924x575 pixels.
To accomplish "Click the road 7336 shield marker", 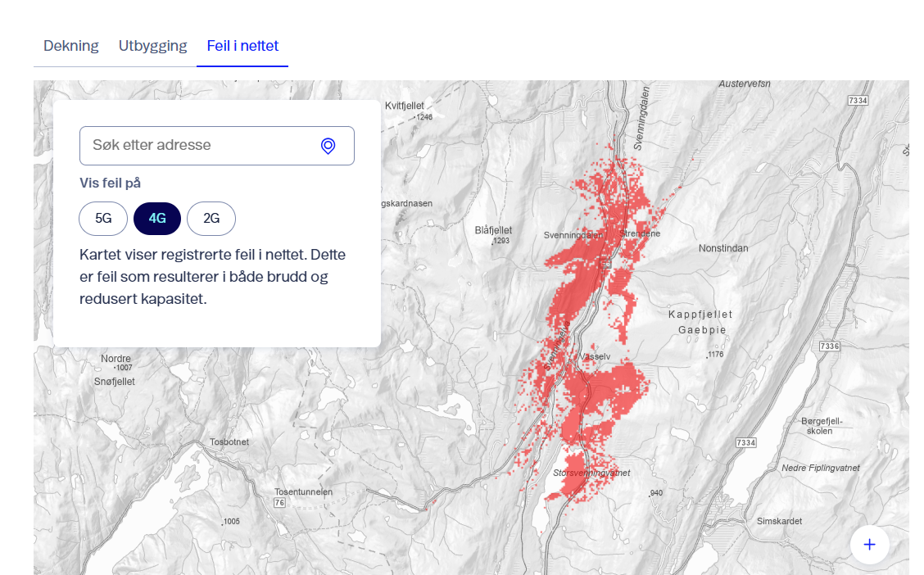I will point(829,346).
